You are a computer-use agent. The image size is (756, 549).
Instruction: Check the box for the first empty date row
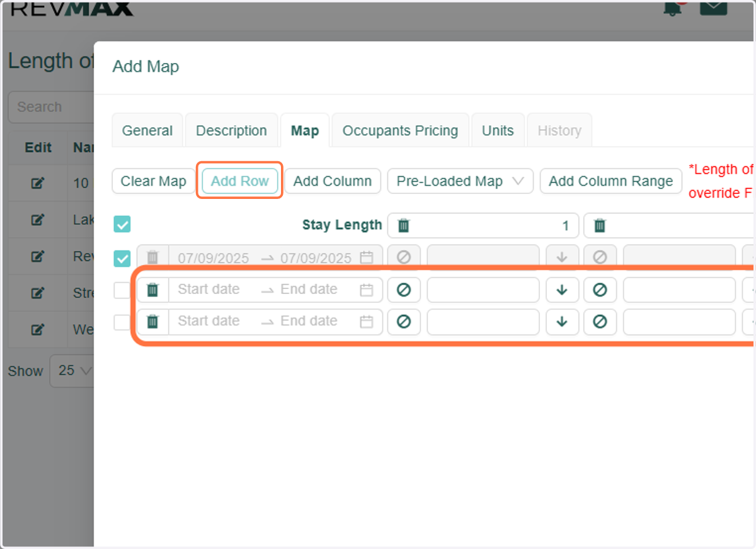(122, 290)
